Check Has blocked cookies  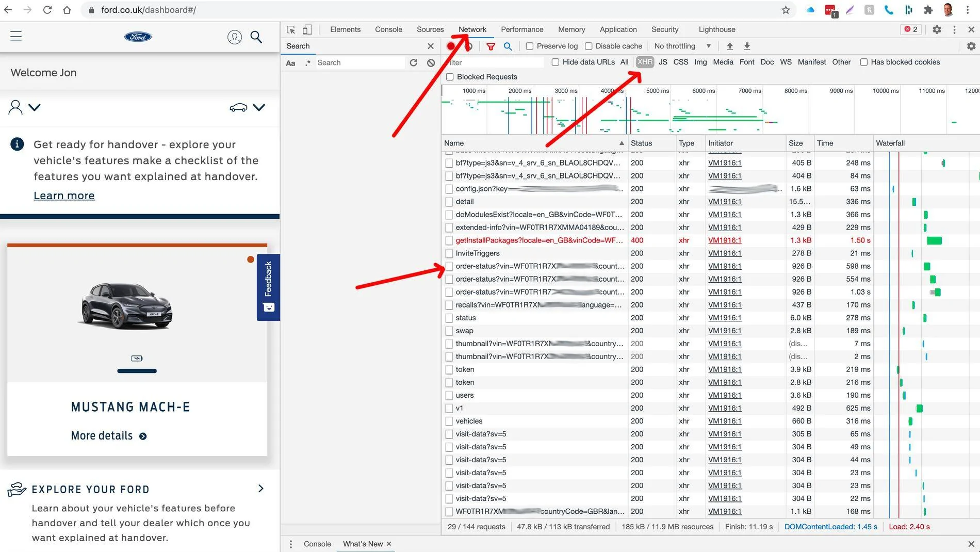click(863, 62)
